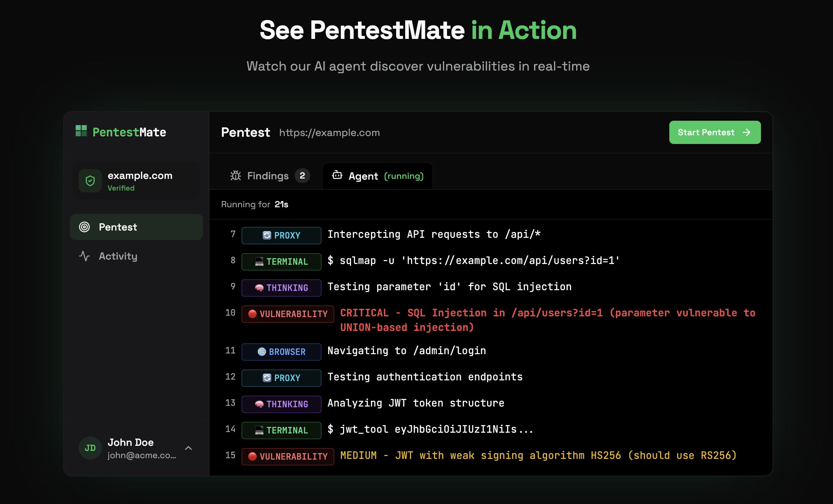Click the globe icon in the BROWSER badge
The height and width of the screenshot is (504, 833).
point(261,352)
